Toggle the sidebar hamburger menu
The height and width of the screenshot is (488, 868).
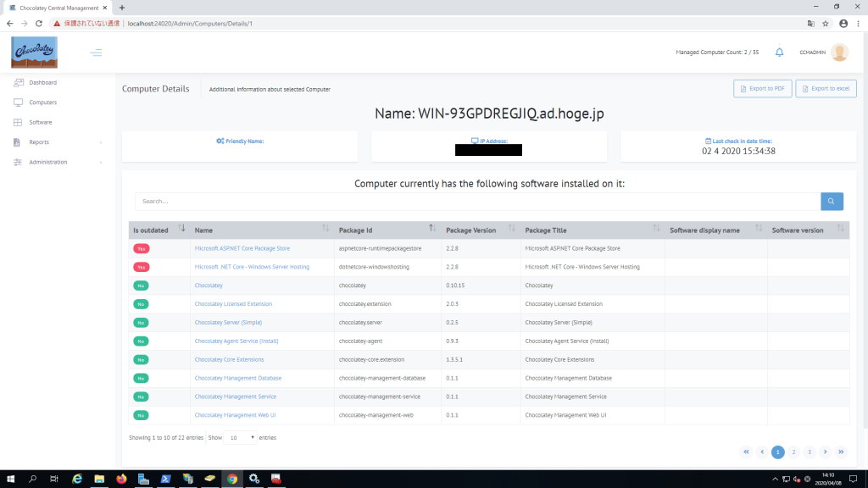96,53
